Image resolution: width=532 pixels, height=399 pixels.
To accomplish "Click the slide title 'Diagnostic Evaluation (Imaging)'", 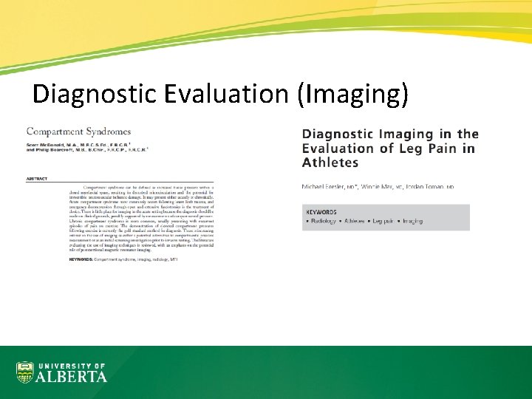I will pyautogui.click(x=220, y=95).
